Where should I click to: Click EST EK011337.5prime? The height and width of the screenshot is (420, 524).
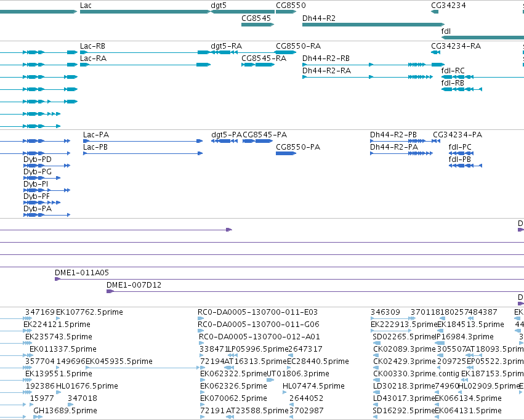63,349
